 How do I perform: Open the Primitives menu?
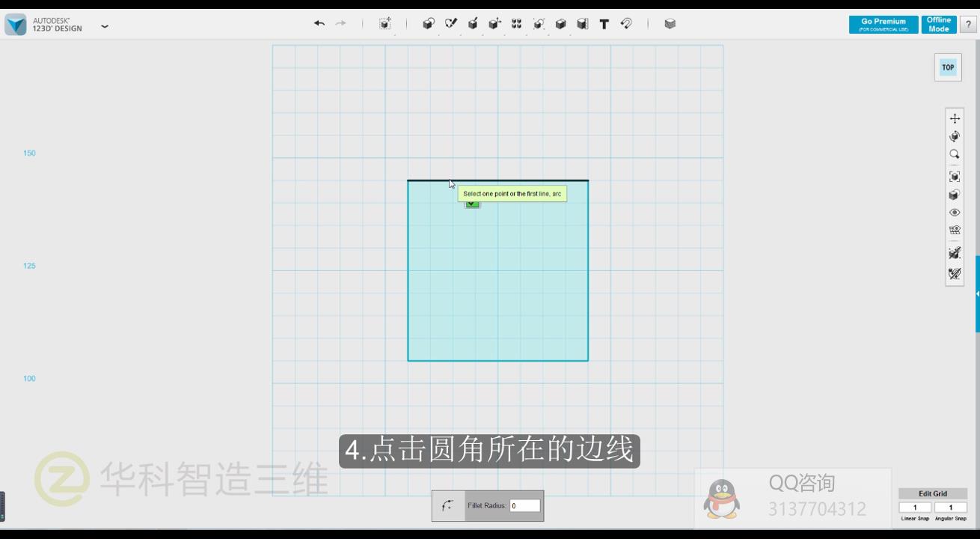[x=429, y=24]
